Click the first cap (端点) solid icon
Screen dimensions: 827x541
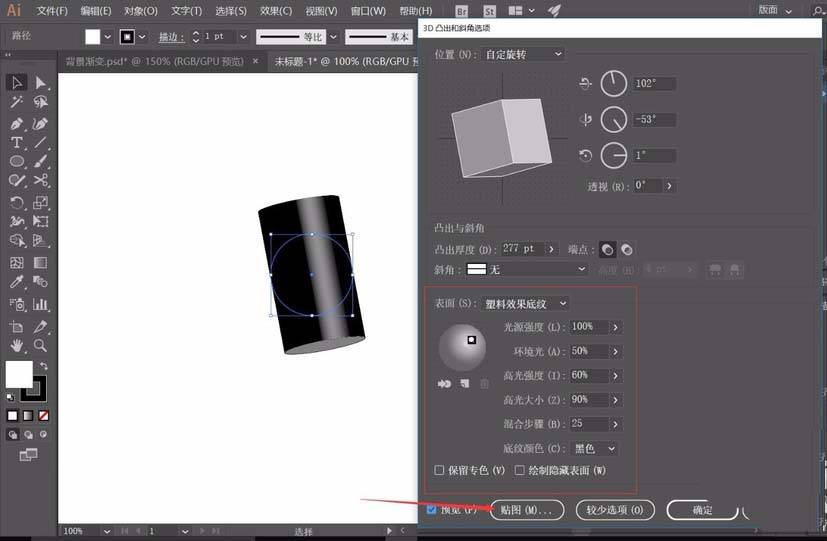point(606,249)
